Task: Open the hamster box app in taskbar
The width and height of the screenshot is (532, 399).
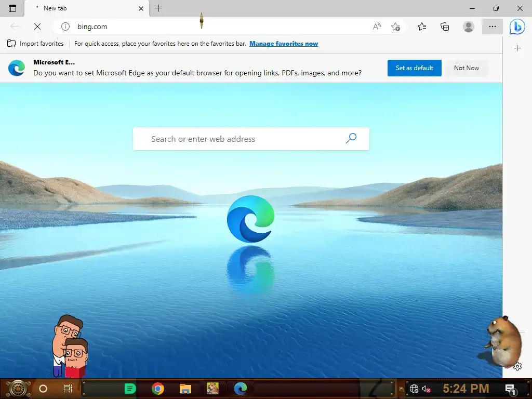Action: (212, 389)
